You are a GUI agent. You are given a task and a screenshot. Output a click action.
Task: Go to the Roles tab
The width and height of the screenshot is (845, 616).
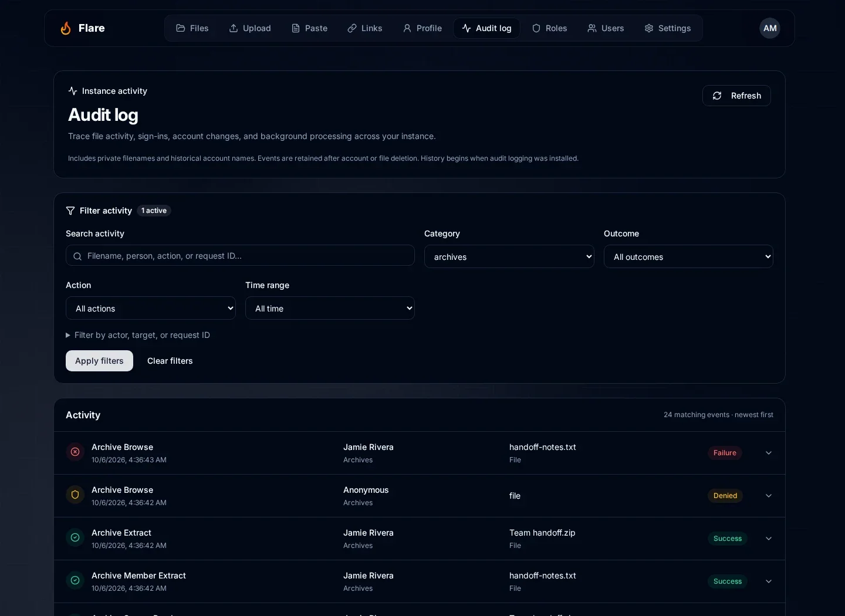549,28
